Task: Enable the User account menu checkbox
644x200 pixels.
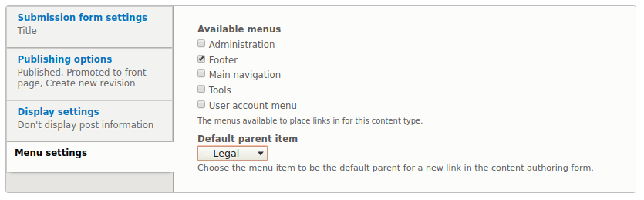Action: (x=201, y=105)
